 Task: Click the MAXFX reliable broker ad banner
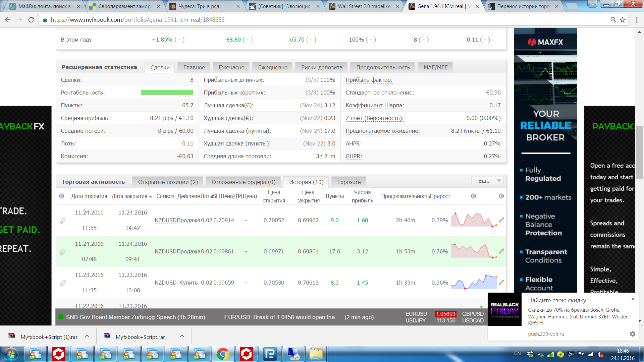click(545, 161)
